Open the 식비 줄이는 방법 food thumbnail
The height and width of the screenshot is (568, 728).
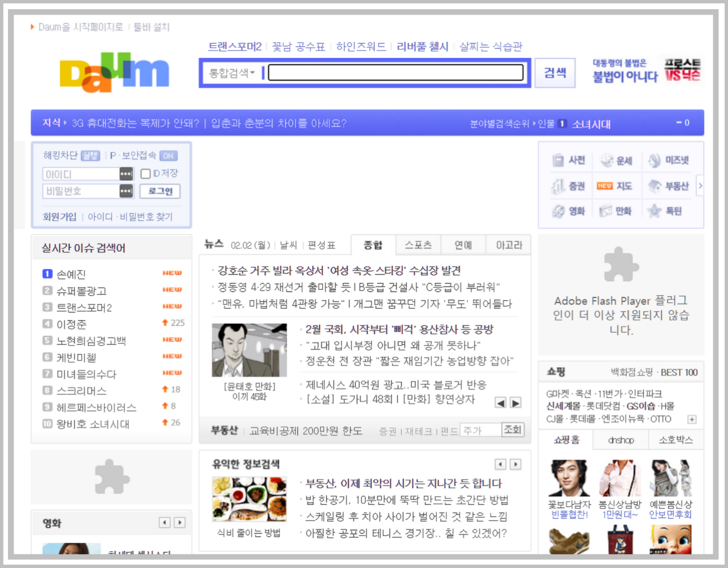(249, 499)
